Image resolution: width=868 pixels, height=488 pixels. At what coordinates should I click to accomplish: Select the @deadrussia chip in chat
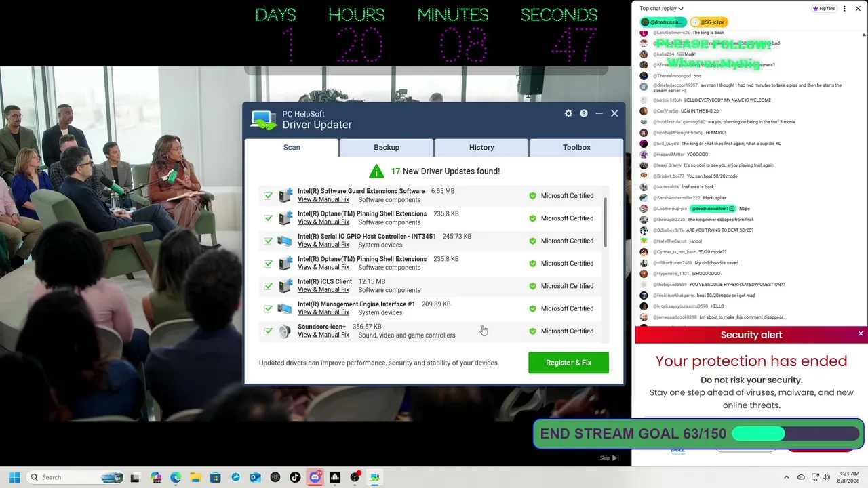665,22
